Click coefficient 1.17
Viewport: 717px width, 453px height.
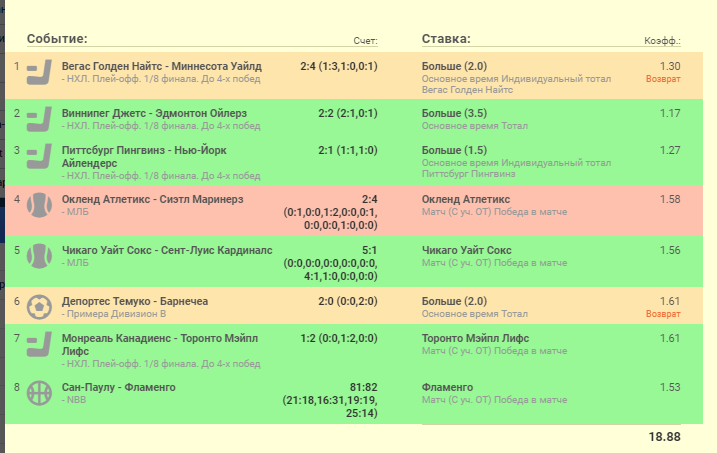click(x=670, y=113)
